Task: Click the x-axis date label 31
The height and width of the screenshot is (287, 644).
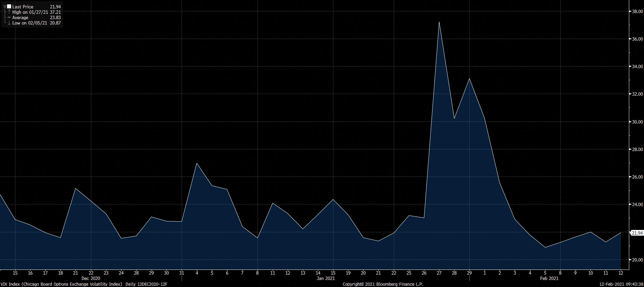Action: coord(182,273)
